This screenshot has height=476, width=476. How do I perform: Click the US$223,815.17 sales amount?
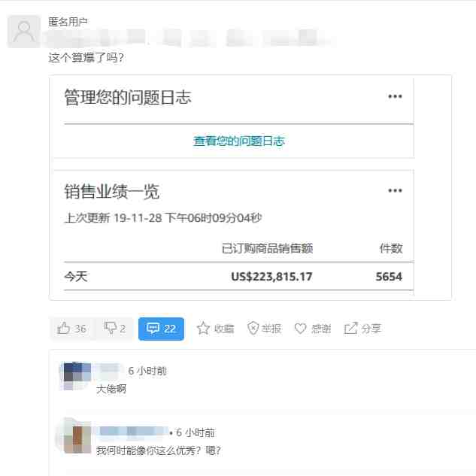[271, 277]
